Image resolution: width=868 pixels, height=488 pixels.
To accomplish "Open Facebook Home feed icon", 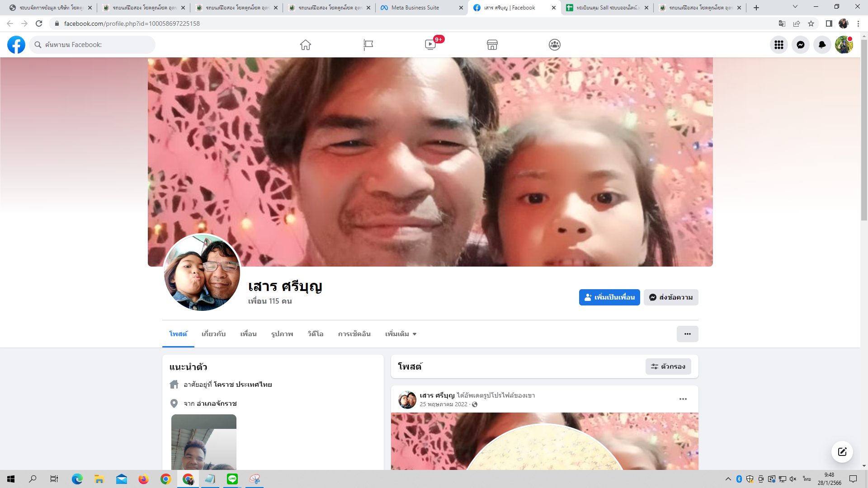I will tap(306, 45).
